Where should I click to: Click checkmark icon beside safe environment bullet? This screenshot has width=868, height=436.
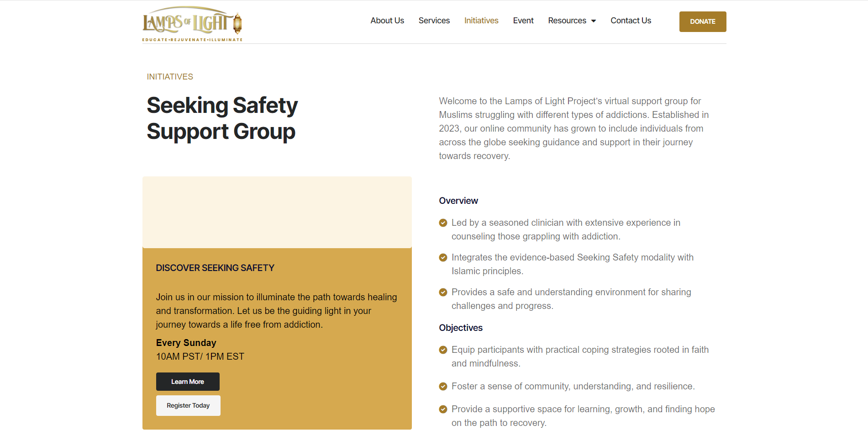tap(443, 292)
